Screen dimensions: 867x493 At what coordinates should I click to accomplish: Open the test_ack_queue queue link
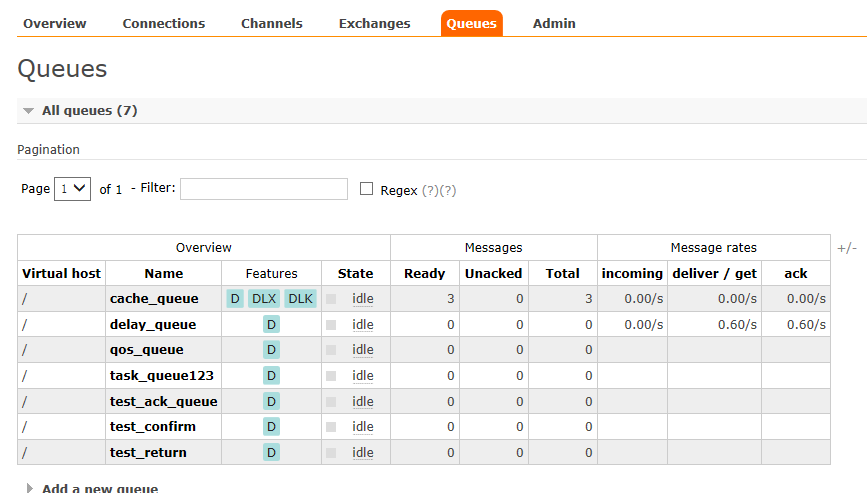163,402
